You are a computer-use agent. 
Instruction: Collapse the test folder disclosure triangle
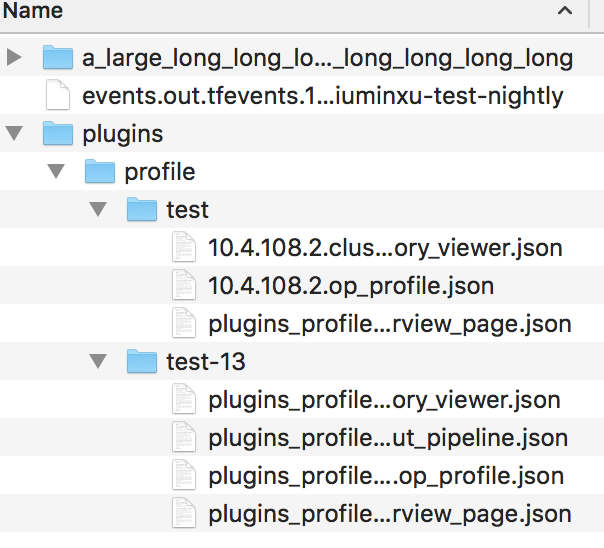pyautogui.click(x=98, y=209)
